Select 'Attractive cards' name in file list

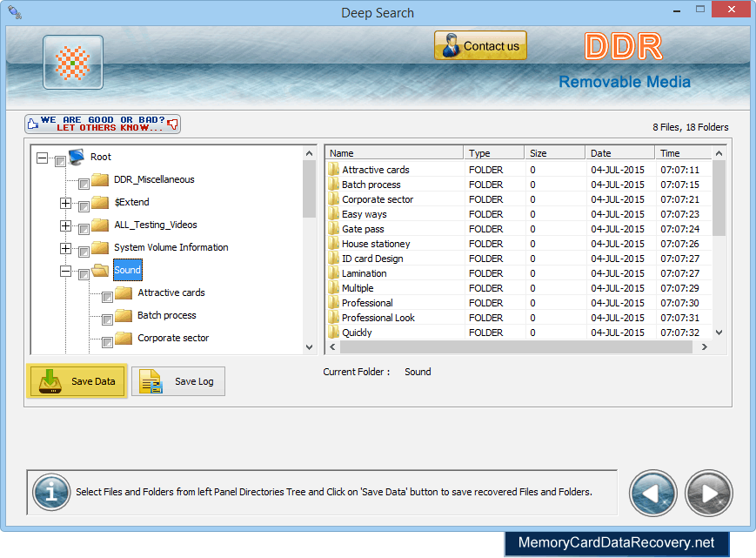click(x=376, y=170)
